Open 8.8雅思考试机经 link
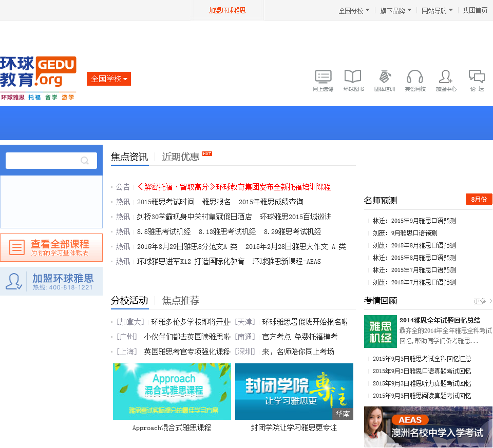Viewport: 493px width, 448px height. pos(164,232)
